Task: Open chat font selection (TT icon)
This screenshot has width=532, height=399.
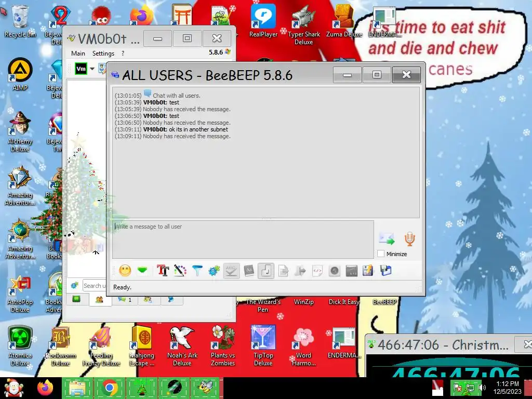Action: (163, 271)
